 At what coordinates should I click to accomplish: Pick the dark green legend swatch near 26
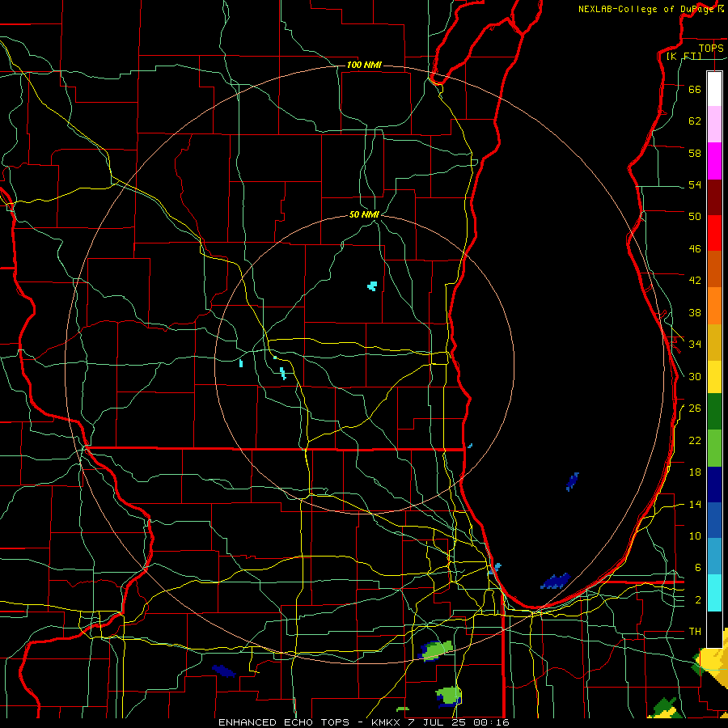pos(714,412)
